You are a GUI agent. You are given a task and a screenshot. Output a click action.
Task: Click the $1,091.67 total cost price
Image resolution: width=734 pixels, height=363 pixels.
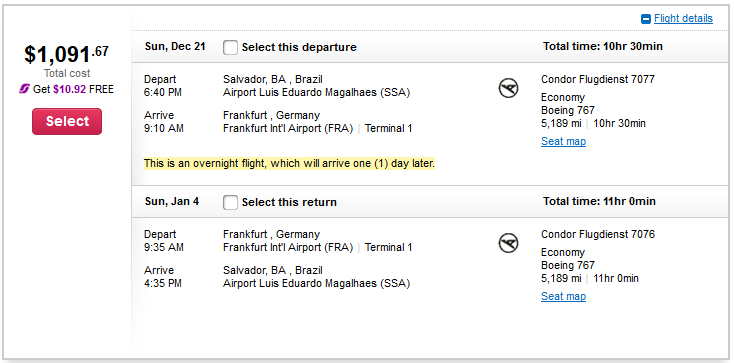pyautogui.click(x=66, y=54)
